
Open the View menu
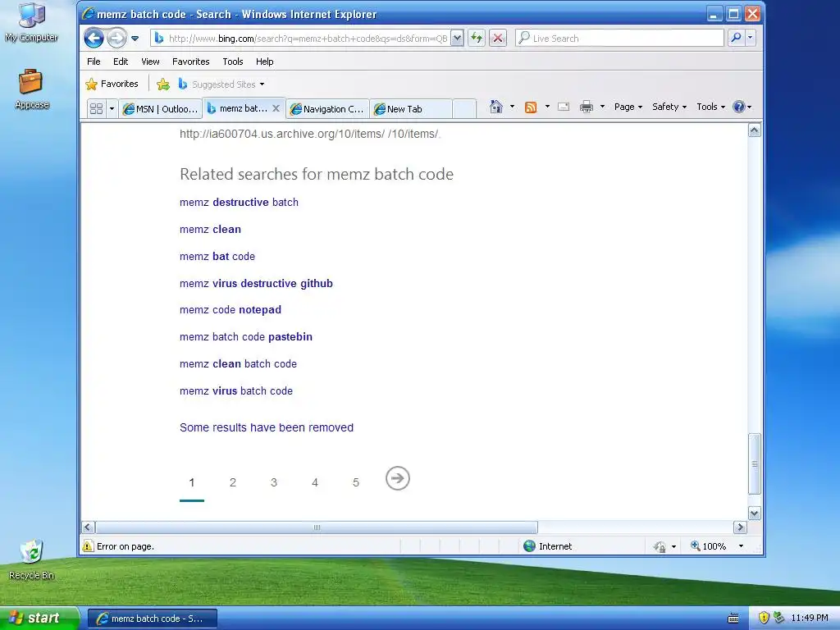[x=151, y=62]
